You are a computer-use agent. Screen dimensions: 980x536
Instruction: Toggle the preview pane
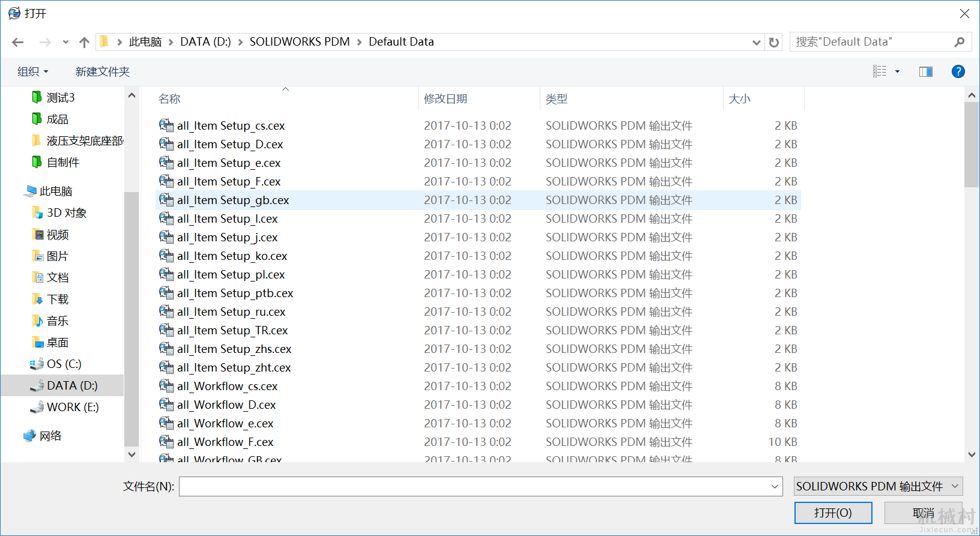pos(926,71)
